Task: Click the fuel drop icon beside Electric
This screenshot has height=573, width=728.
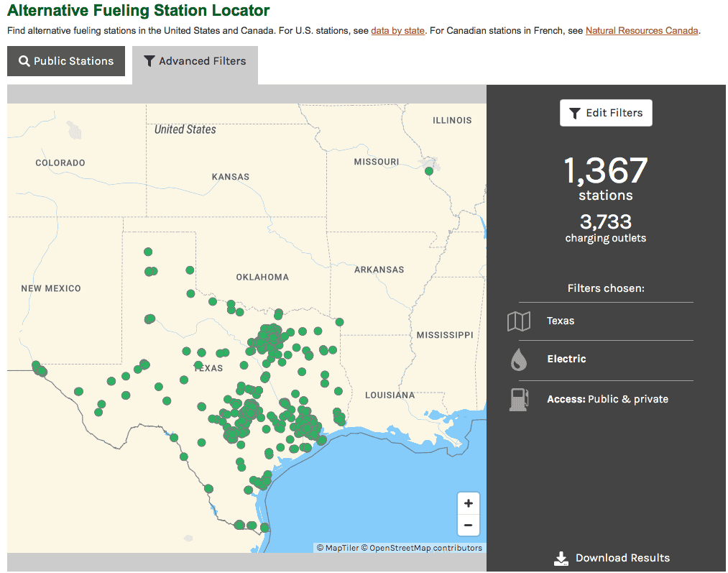Action: tap(519, 359)
